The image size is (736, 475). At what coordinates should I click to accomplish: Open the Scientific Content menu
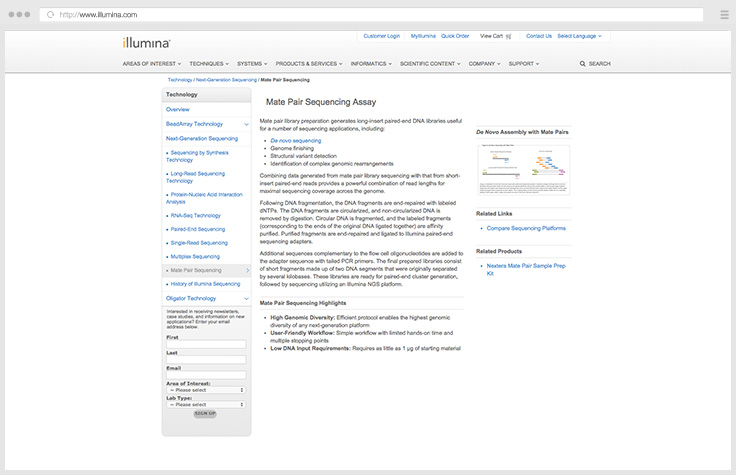point(430,63)
